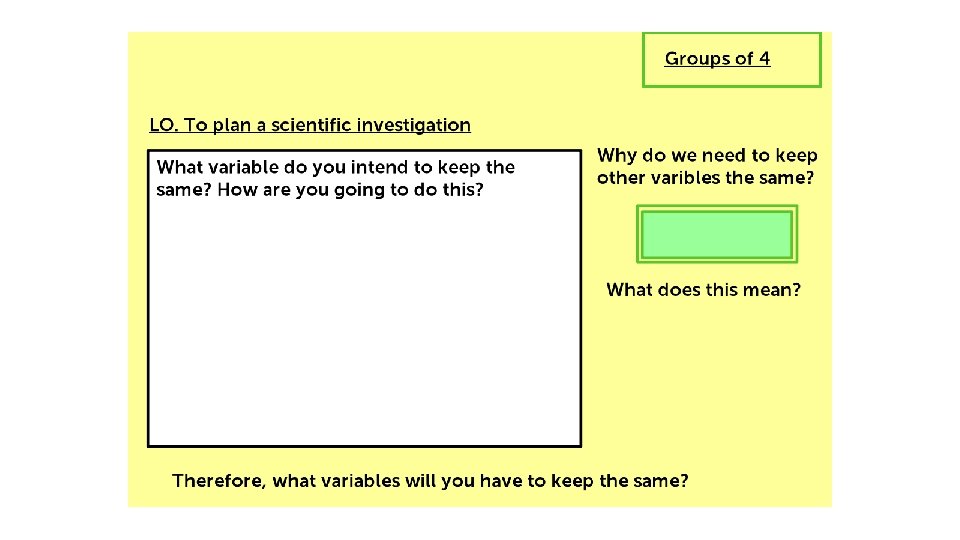Click the number 4 in the Groups box
This screenshot has height=540, width=960.
point(765,58)
